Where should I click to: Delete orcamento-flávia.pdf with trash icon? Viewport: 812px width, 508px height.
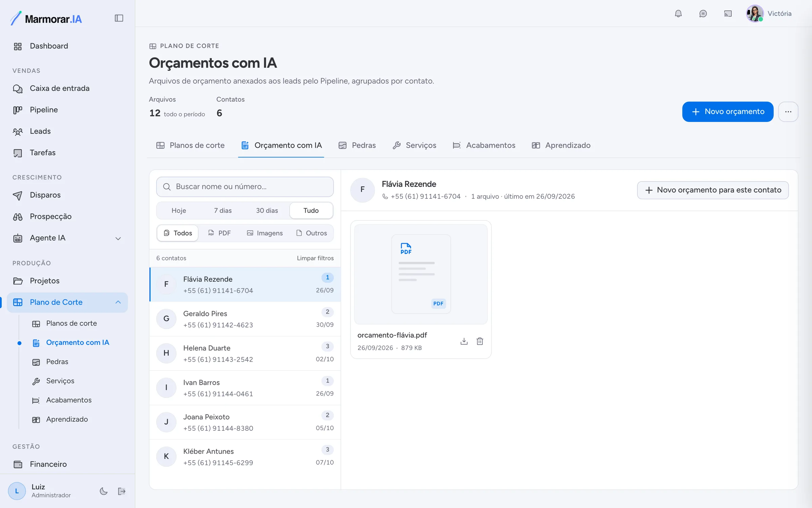coord(480,341)
